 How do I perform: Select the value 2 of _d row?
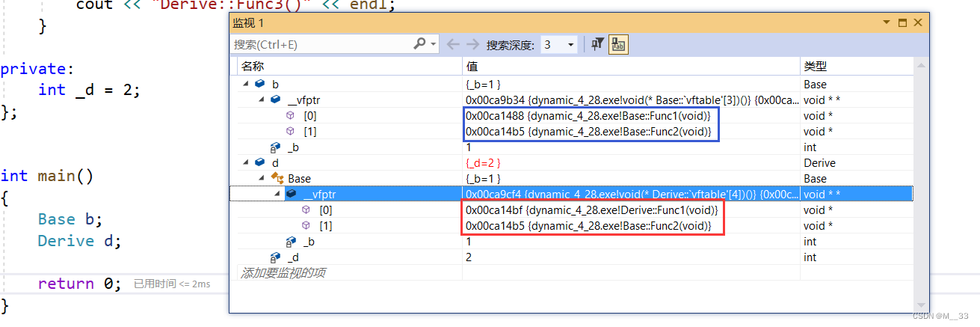click(x=469, y=257)
